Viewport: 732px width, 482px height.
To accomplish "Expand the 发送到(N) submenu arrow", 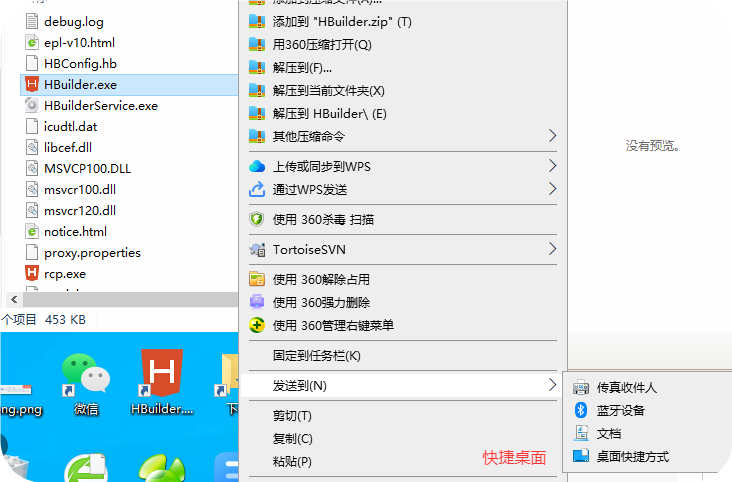I will [552, 385].
